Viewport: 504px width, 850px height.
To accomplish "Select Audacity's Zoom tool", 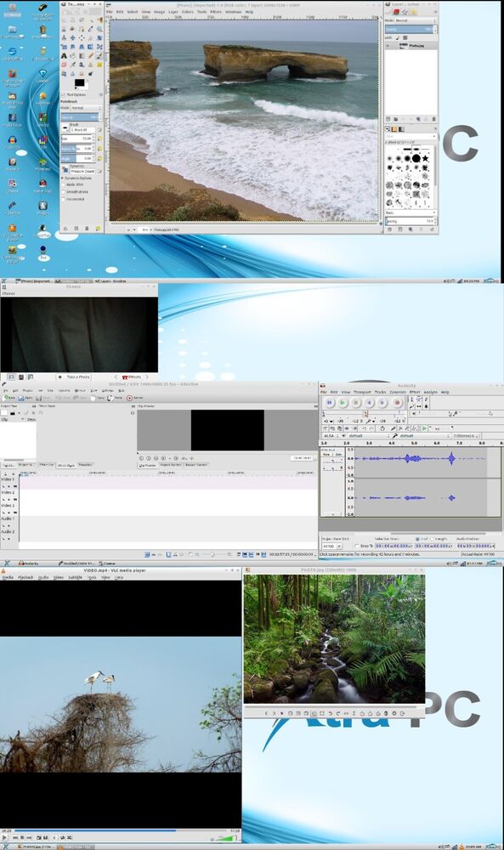I will pyautogui.click(x=412, y=406).
